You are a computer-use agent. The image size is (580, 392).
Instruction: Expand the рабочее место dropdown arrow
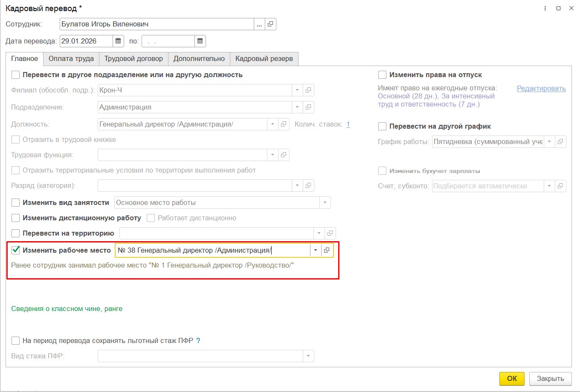click(x=316, y=251)
